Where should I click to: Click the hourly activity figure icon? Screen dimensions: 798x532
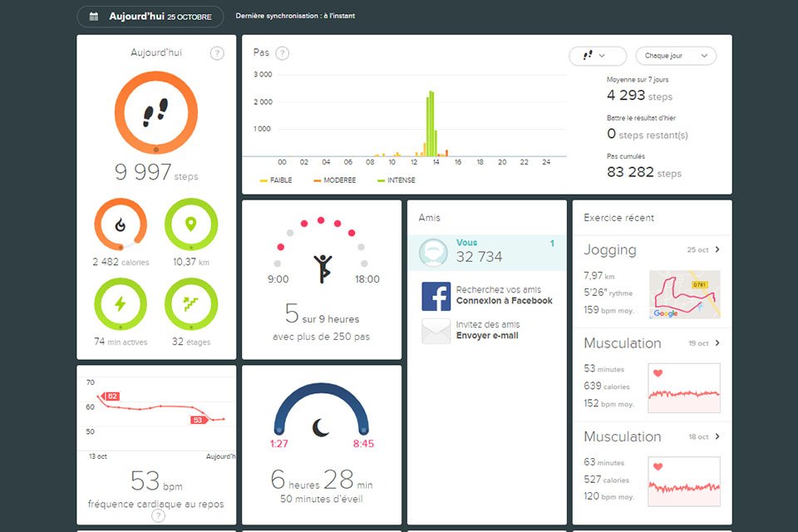pyautogui.click(x=323, y=268)
